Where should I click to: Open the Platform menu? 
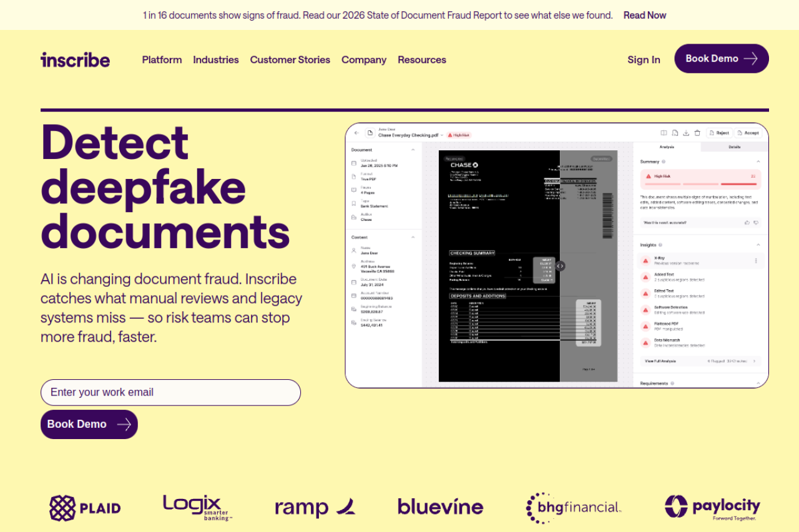point(162,60)
